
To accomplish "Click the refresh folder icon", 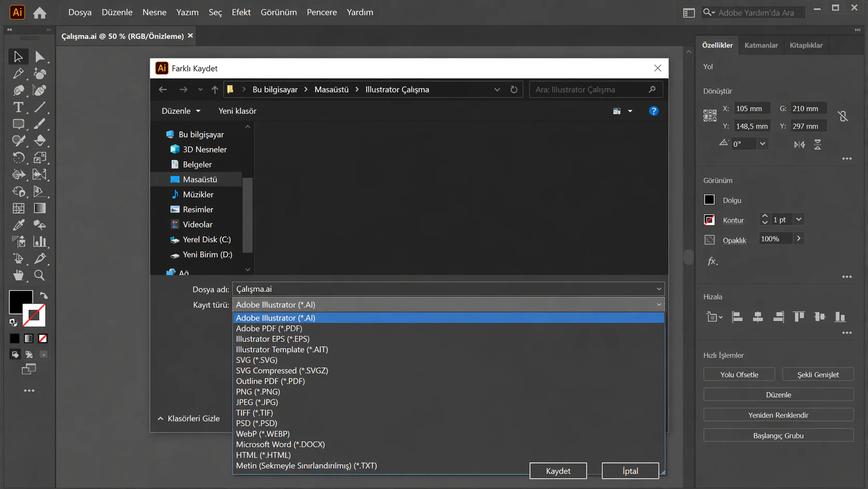I will pyautogui.click(x=513, y=89).
